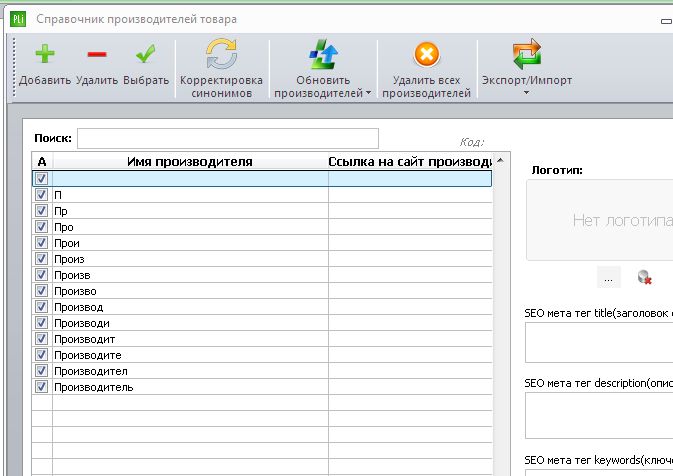Image resolution: width=673 pixels, height=476 pixels.
Task: Select the 'Производитель' name cell
Action: pos(190,387)
